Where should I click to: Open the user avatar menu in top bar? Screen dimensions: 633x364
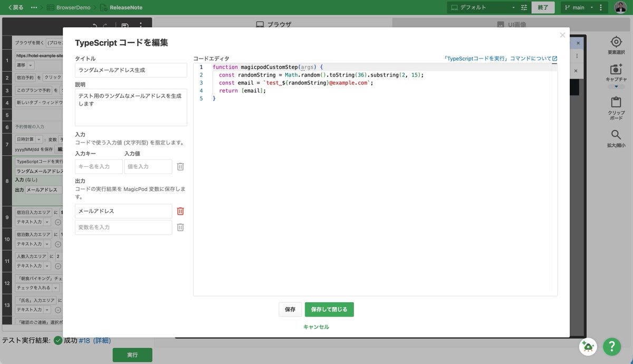[621, 7]
